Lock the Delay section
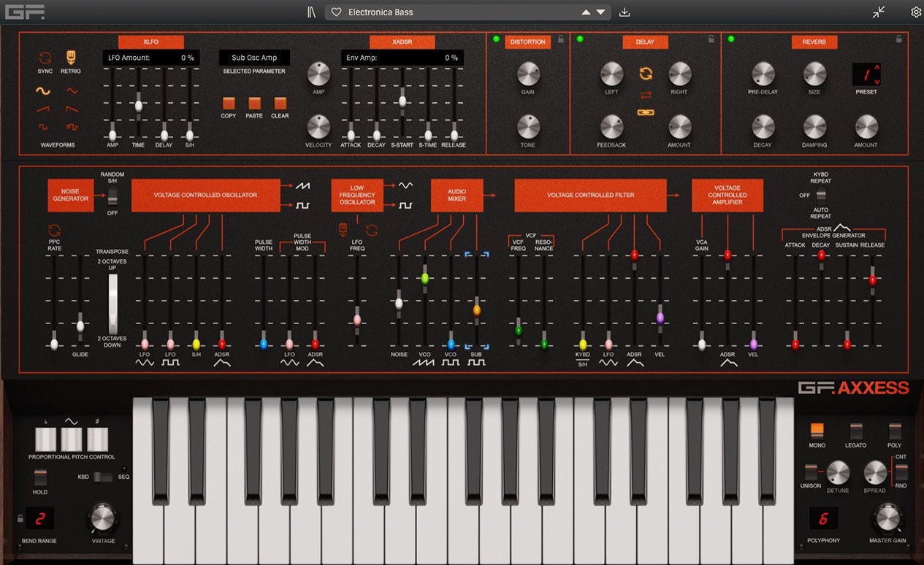Viewport: 924px width, 565px height. pos(711,39)
